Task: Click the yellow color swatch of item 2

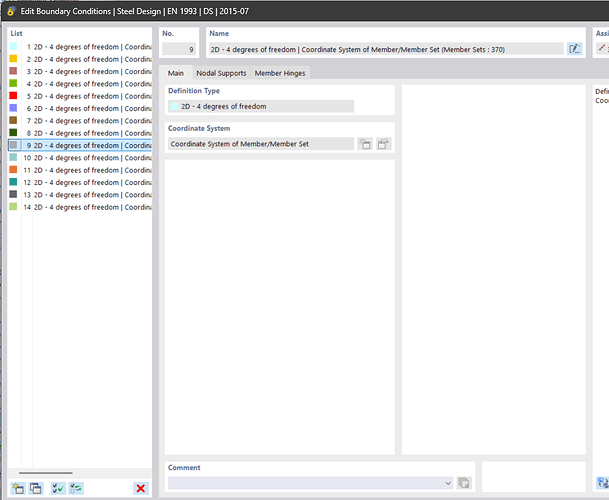Action: (x=13, y=59)
